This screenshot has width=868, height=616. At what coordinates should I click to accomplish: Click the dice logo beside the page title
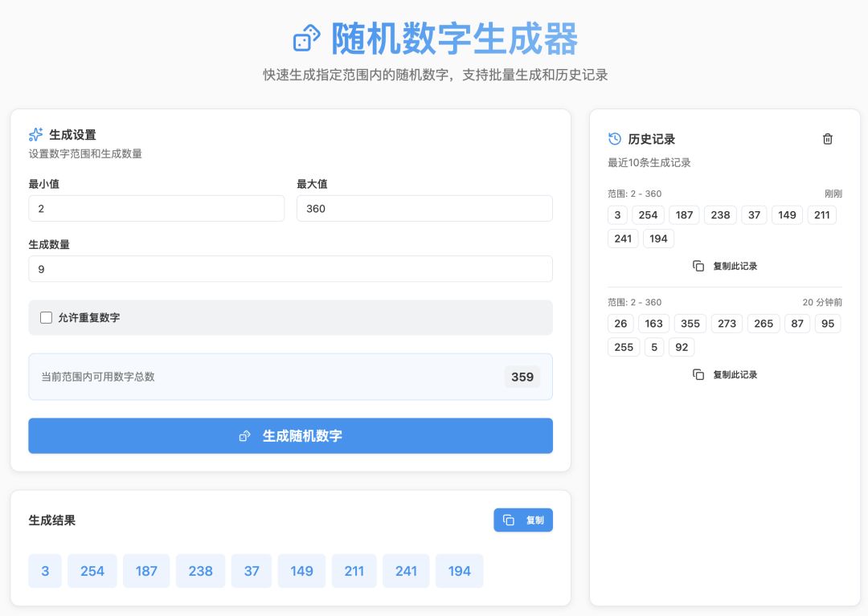306,39
